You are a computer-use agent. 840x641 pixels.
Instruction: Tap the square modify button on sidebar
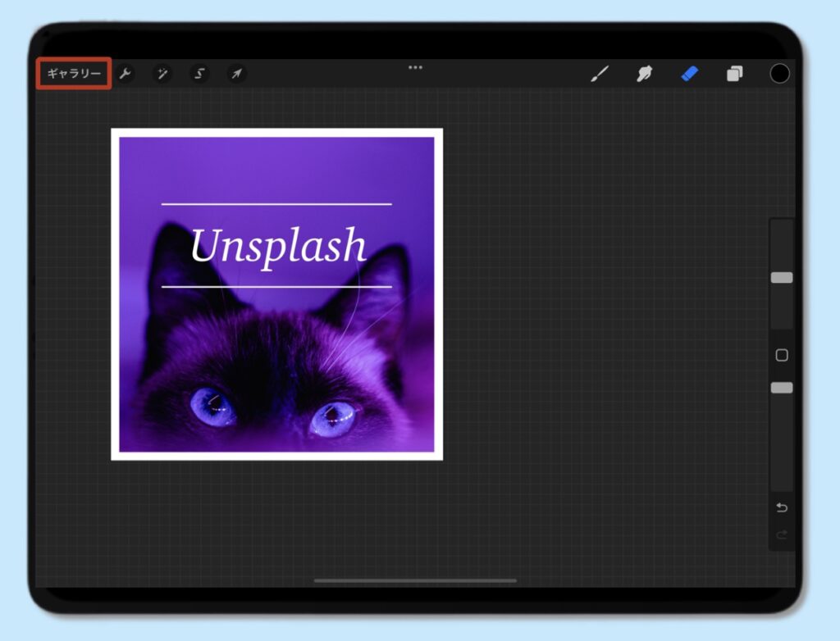click(x=782, y=355)
